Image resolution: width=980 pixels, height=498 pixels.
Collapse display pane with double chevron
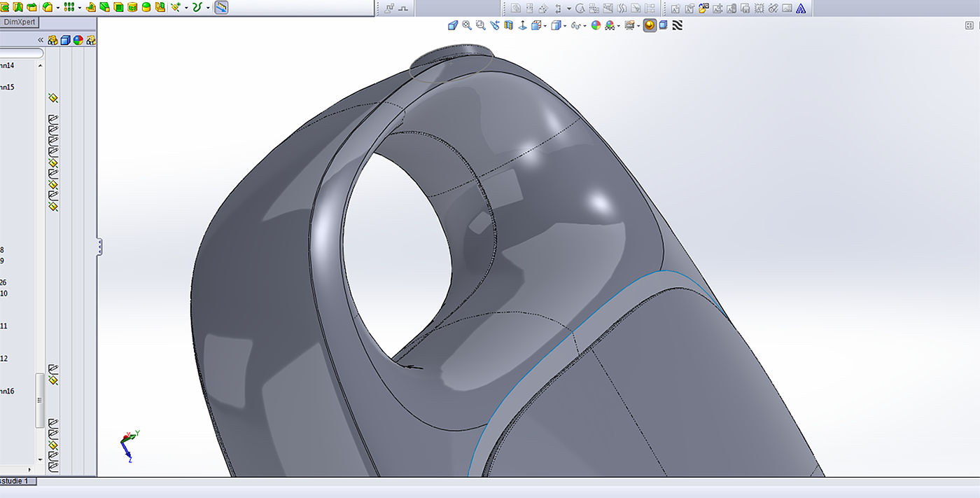[x=41, y=41]
